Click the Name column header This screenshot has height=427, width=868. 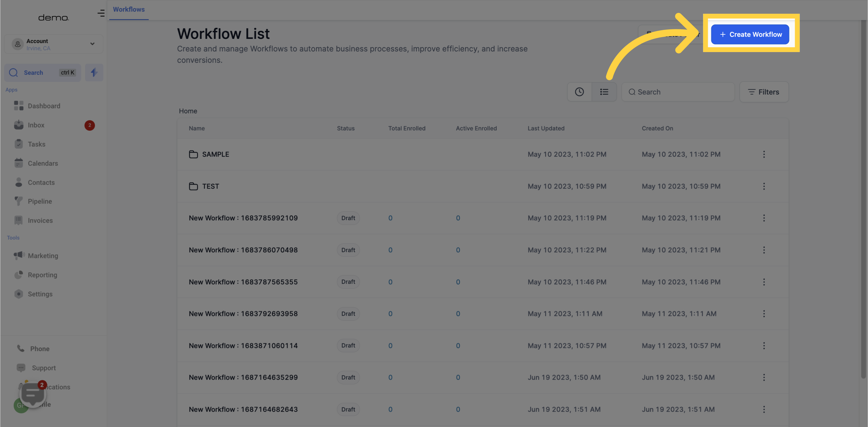coord(196,128)
